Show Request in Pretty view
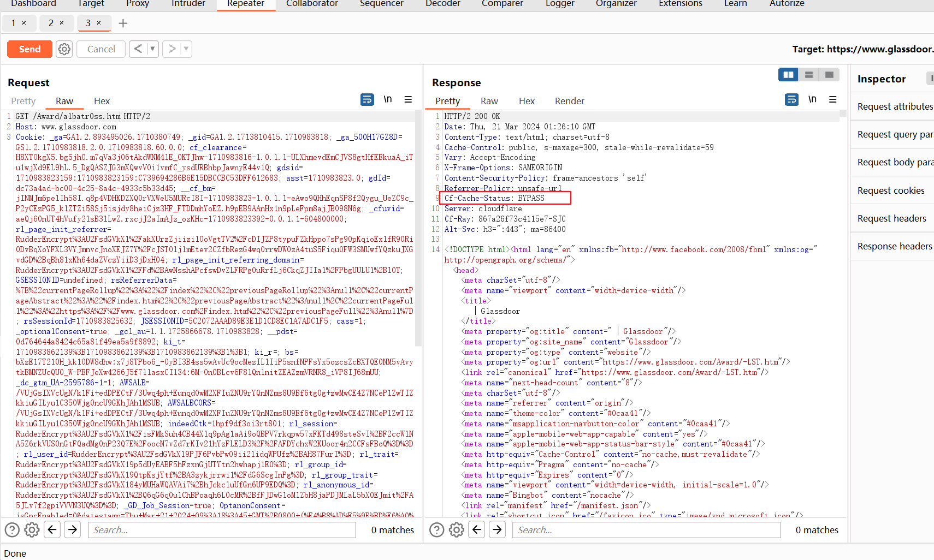This screenshot has height=560, width=934. pos(23,101)
